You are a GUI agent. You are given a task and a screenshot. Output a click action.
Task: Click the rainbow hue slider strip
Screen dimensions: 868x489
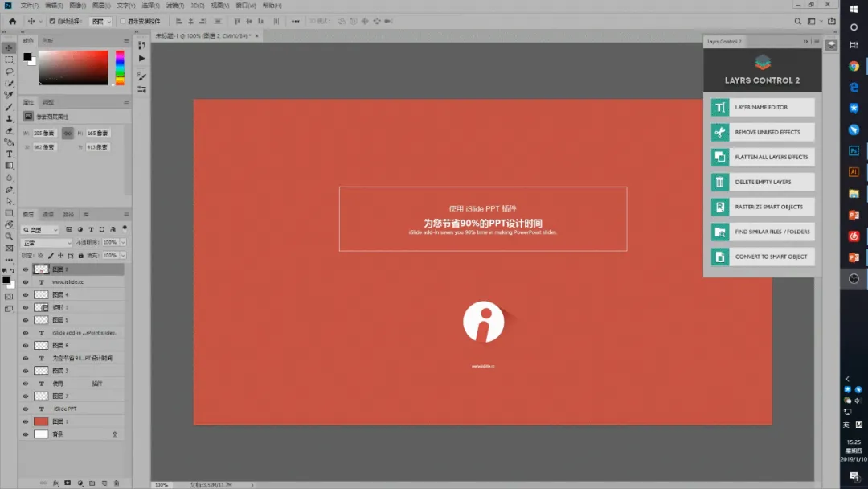click(x=120, y=68)
